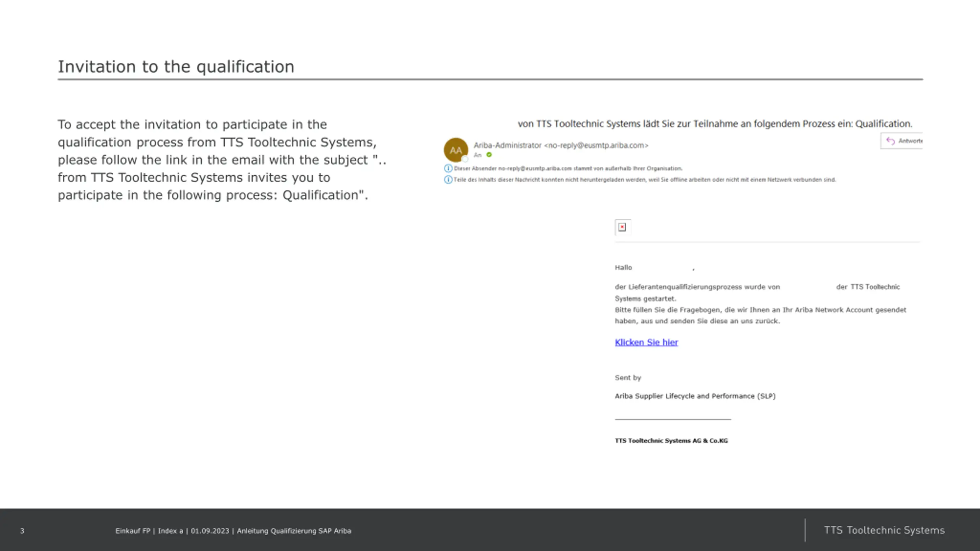Select slide title 'Invitation to the qualification'

[176, 67]
